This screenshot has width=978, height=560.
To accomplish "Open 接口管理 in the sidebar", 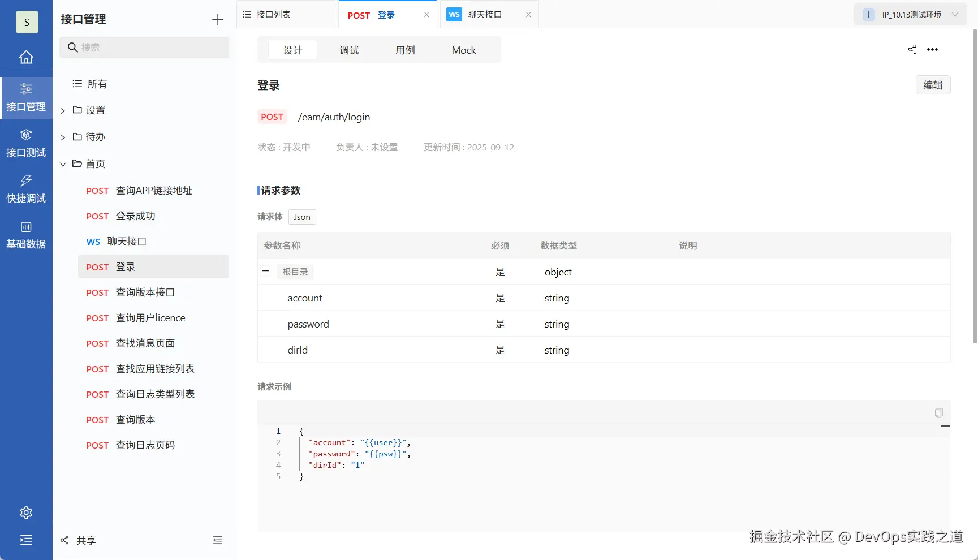I will tap(26, 98).
